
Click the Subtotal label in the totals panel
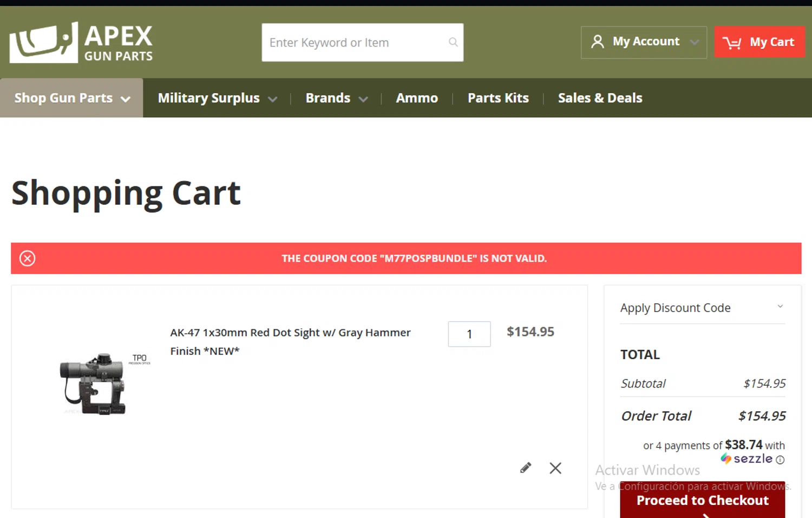pos(643,384)
